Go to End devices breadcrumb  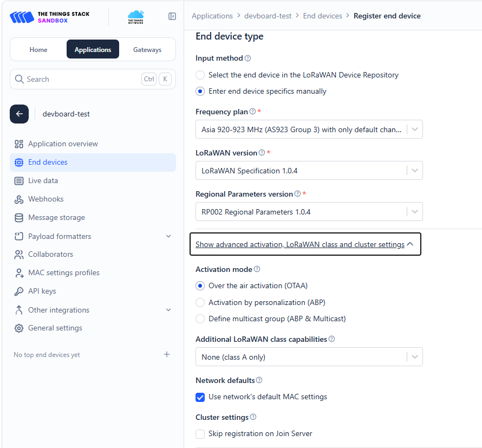click(x=322, y=16)
